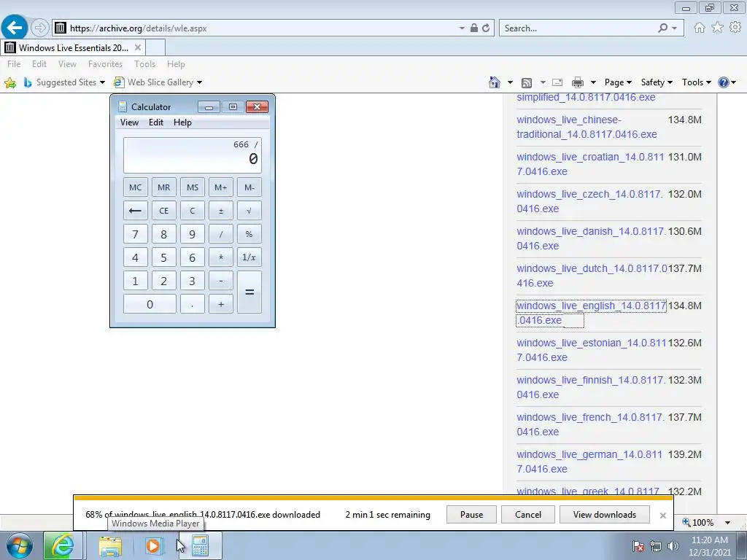The height and width of the screenshot is (560, 747).
Task: Click the Read mail icon
Action: click(557, 82)
